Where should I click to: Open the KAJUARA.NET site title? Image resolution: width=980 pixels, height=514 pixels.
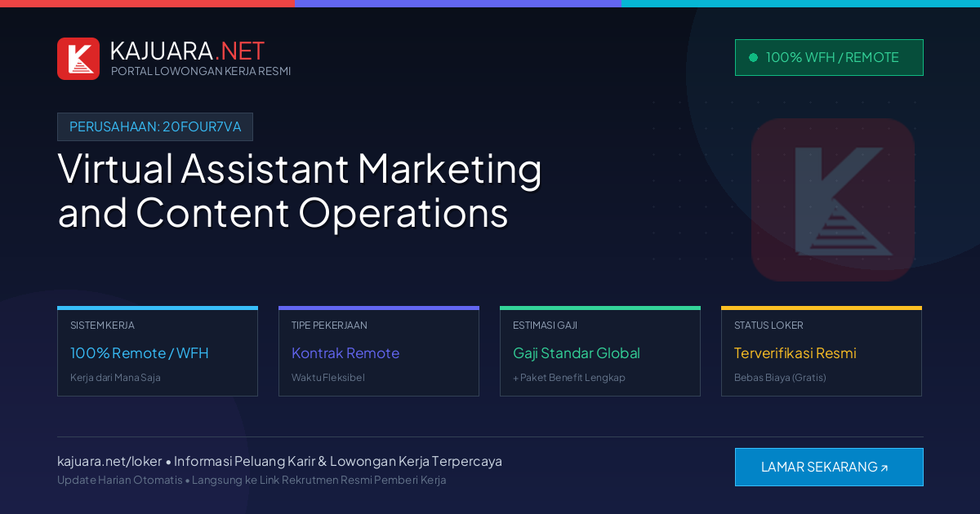[x=187, y=51]
